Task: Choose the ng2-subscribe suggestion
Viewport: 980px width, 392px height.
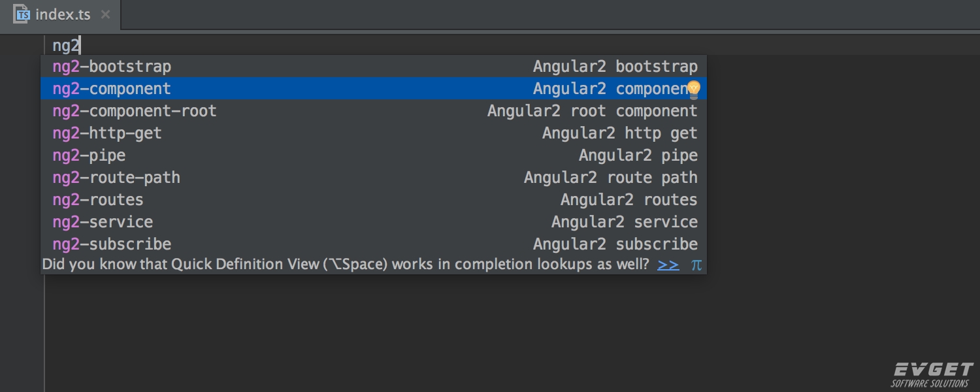Action: pyautogui.click(x=374, y=244)
